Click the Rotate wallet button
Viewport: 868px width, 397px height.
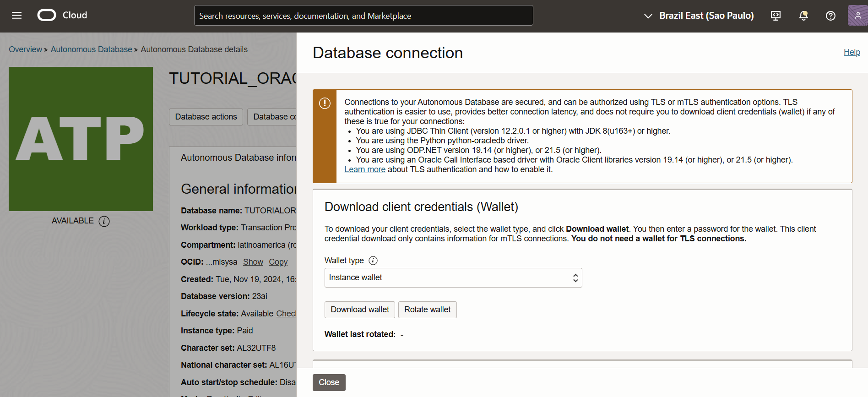[428, 310]
